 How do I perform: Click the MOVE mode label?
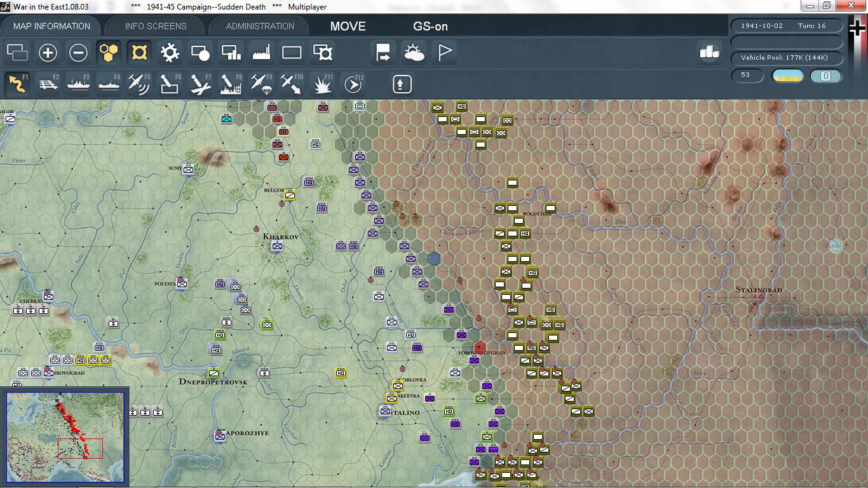348,26
